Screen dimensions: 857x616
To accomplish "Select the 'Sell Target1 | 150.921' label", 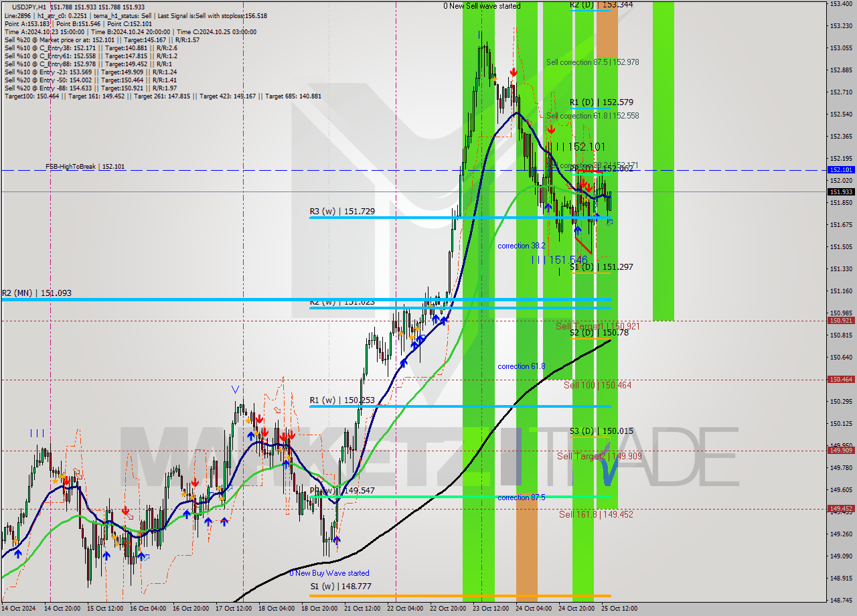I will 598,327.
